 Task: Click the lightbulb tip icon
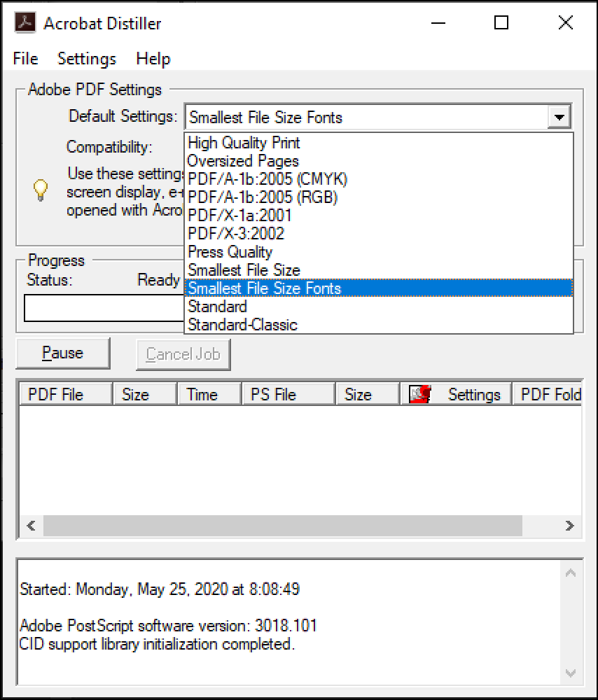[x=41, y=190]
